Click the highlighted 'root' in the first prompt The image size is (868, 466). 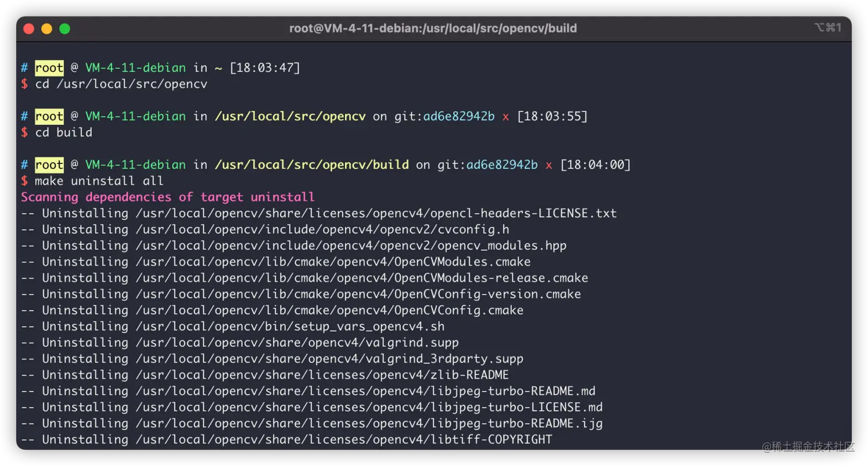tap(49, 68)
